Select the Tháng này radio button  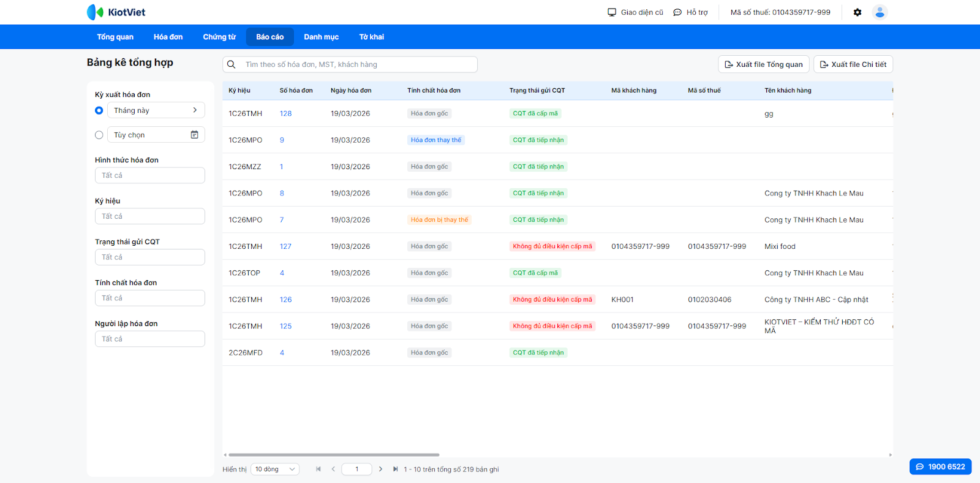click(99, 110)
